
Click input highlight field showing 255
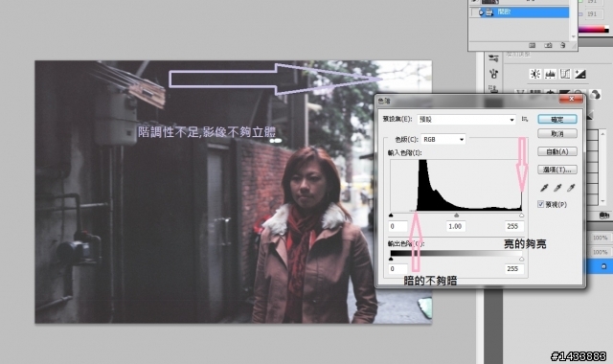click(513, 226)
